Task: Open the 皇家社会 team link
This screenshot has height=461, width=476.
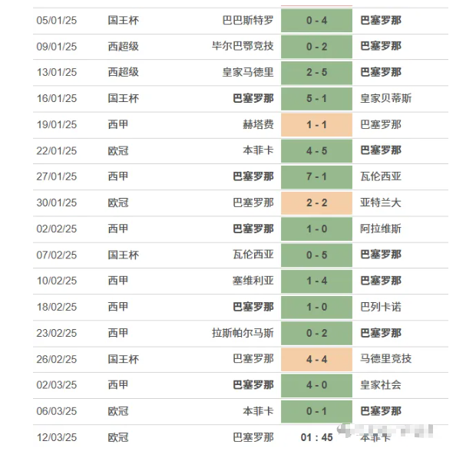Action: pos(381,385)
